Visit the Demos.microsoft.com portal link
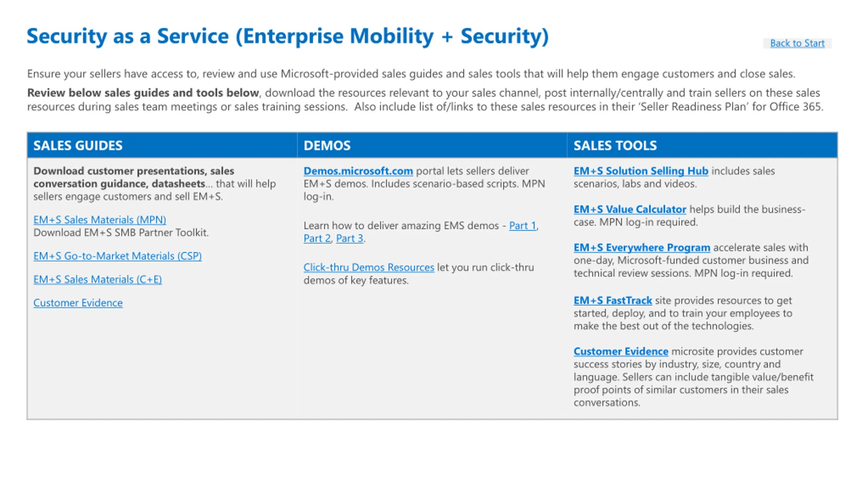Viewport: 868px width, 488px height. (x=358, y=171)
